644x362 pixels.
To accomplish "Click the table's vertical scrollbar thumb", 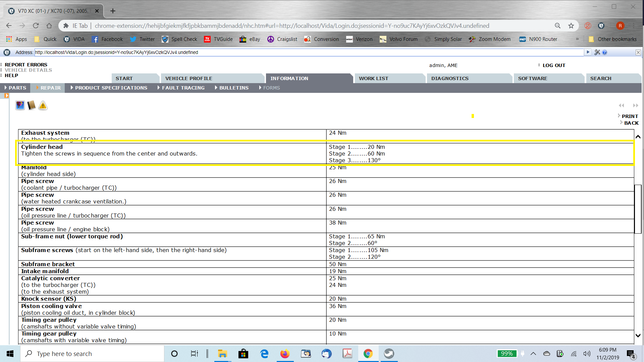I will point(638,208).
